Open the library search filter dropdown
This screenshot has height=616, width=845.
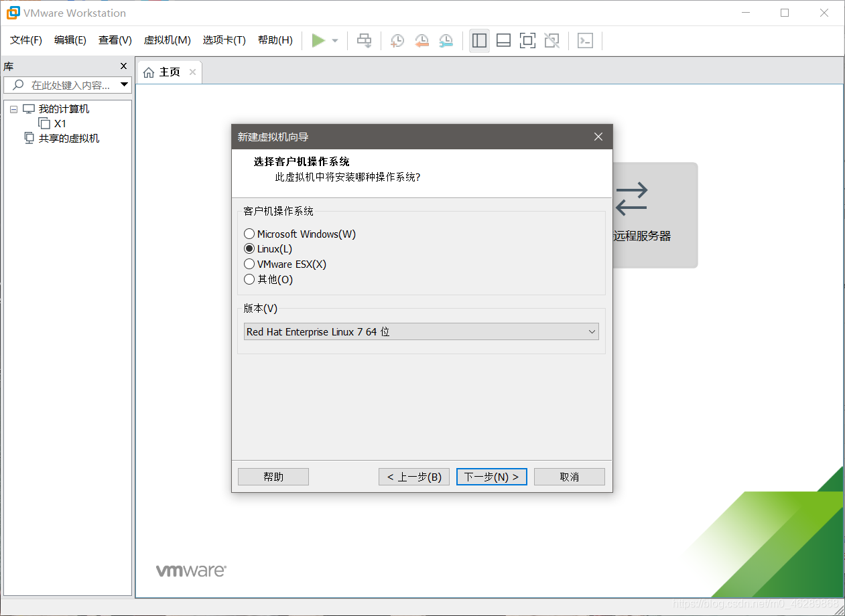[x=124, y=85]
